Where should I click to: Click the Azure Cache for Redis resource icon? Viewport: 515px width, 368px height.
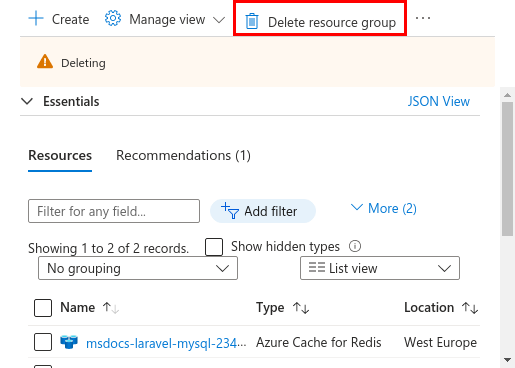click(69, 342)
